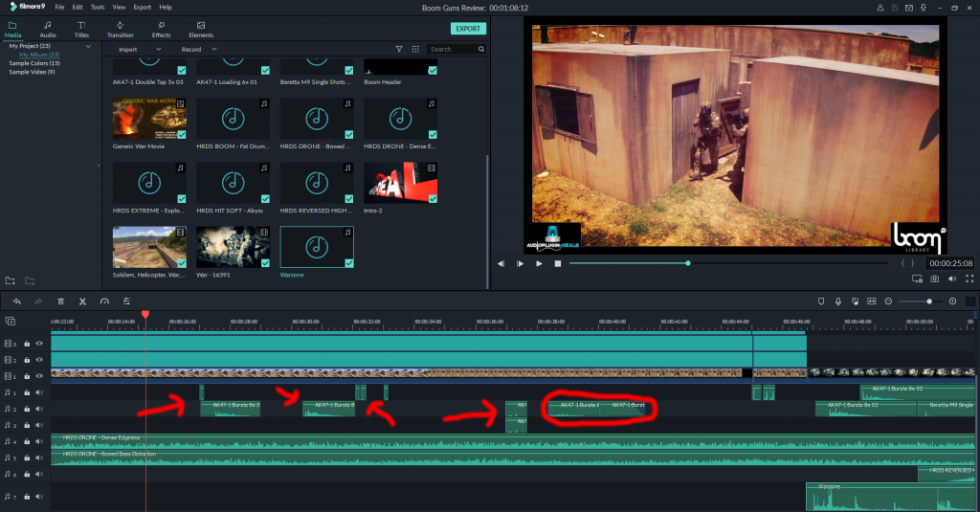Click the search magnifier icon
980x512 pixels.
tap(481, 49)
